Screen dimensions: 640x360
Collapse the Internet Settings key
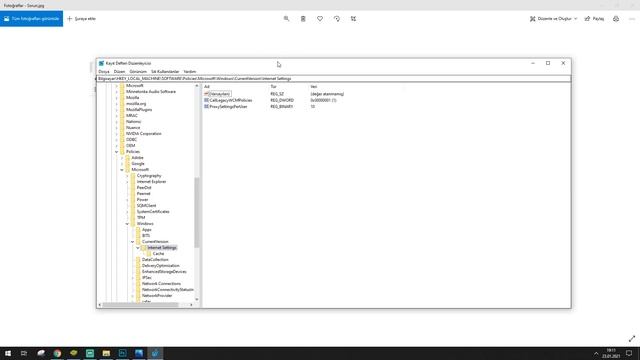tap(138, 248)
